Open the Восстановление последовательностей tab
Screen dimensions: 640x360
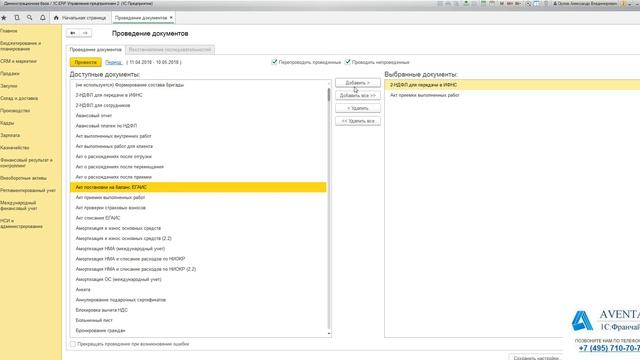tap(170, 49)
